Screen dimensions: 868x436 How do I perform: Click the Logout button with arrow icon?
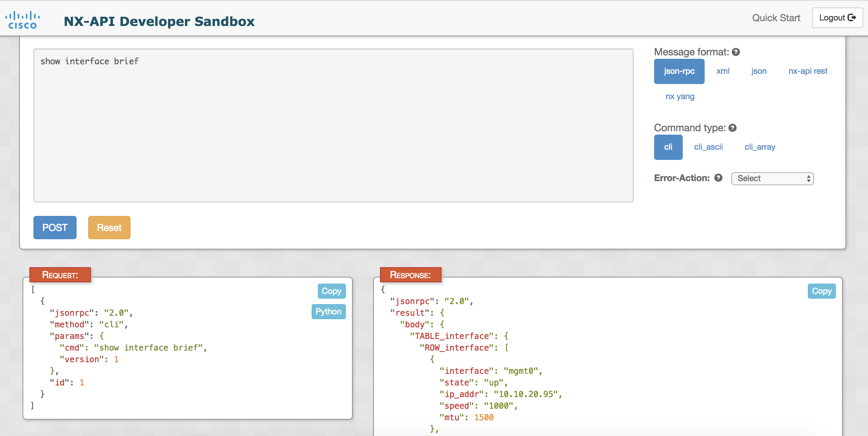click(837, 18)
